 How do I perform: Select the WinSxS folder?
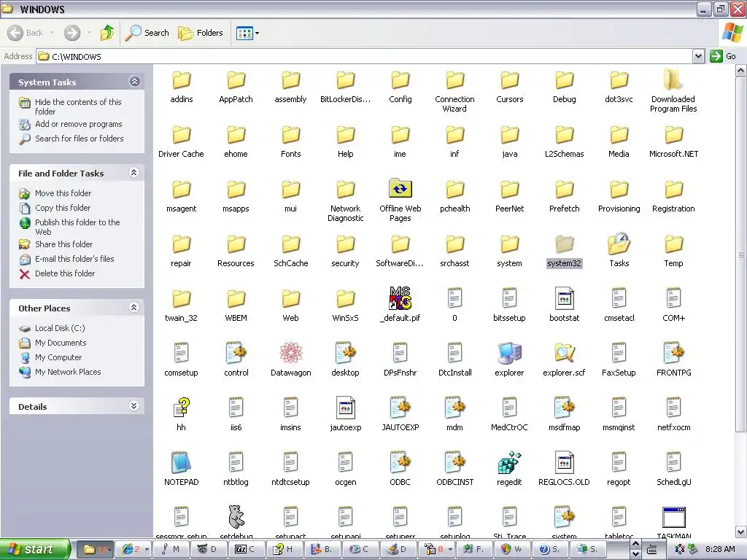click(345, 299)
